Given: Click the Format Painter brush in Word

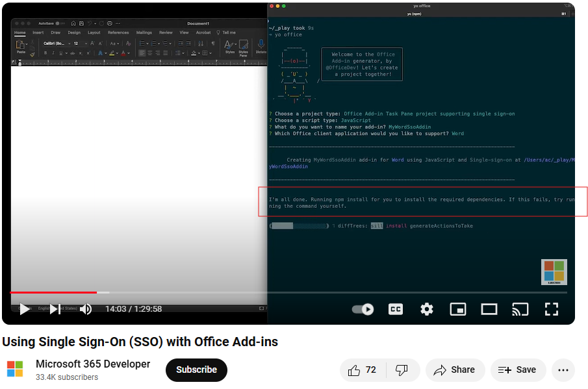Looking at the screenshot, I should (32, 55).
